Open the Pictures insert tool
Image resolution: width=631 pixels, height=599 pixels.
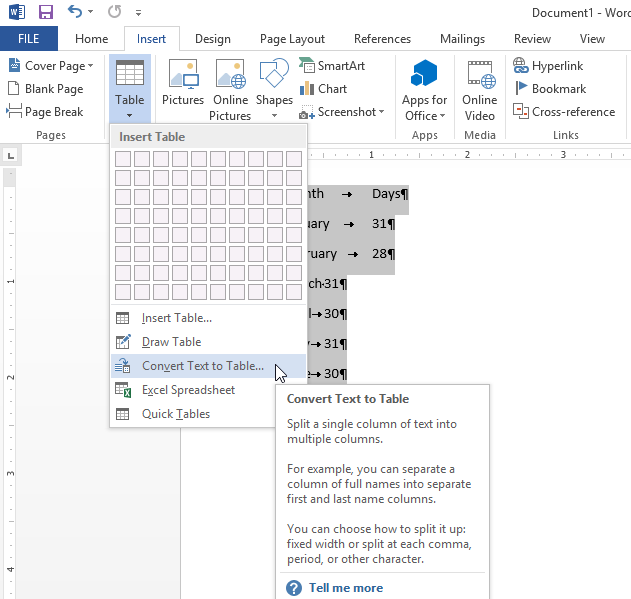[183, 83]
